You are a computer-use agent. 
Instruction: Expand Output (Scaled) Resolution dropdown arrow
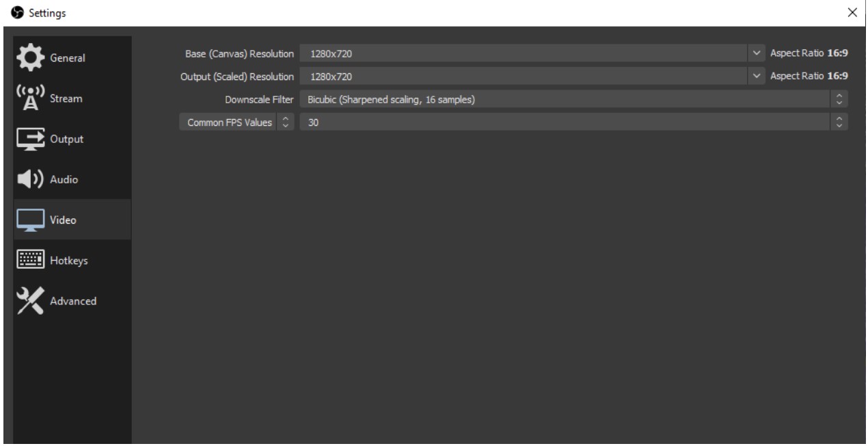point(755,76)
